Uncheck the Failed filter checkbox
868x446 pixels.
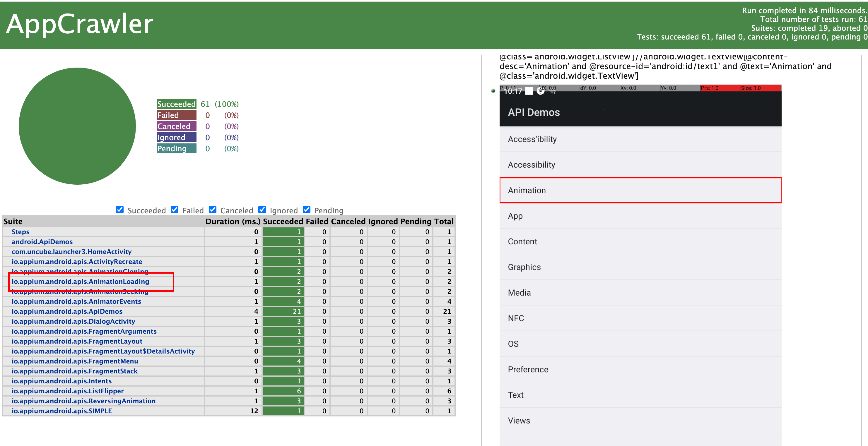175,210
